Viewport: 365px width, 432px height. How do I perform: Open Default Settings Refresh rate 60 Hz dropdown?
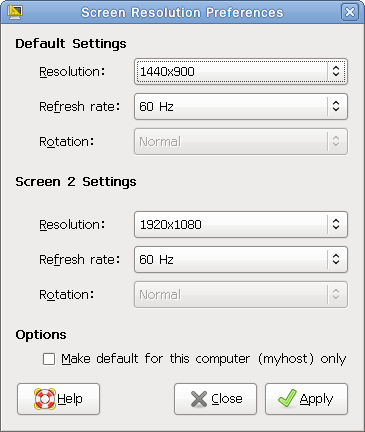pyautogui.click(x=241, y=106)
